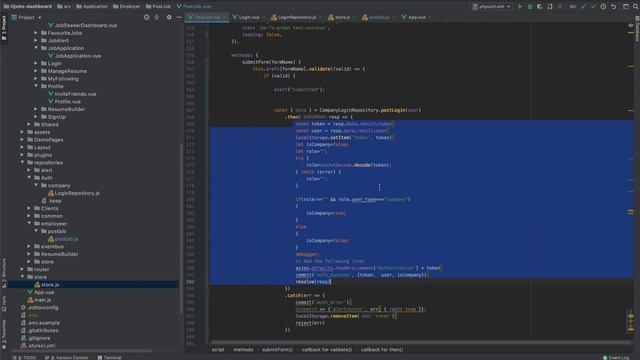The image size is (640, 360).
Task: Select .editorconfig file in the tree
Action: [x=40, y=308]
